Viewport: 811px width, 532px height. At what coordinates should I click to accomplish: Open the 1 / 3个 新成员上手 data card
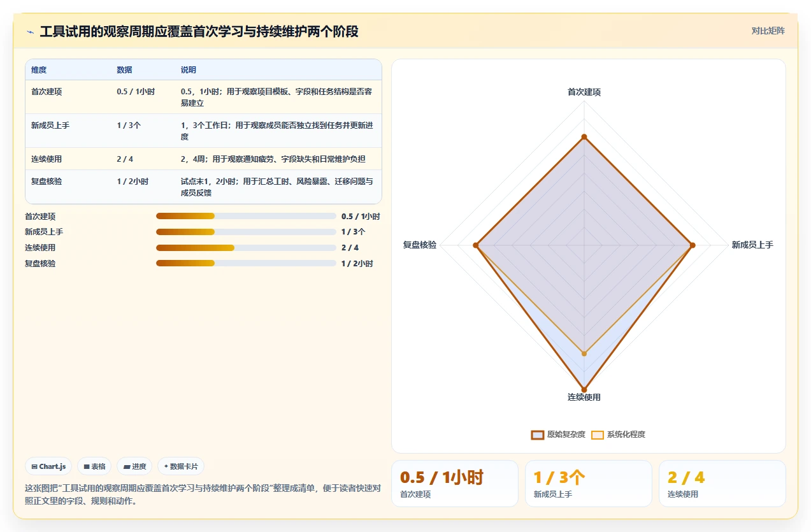coord(589,484)
